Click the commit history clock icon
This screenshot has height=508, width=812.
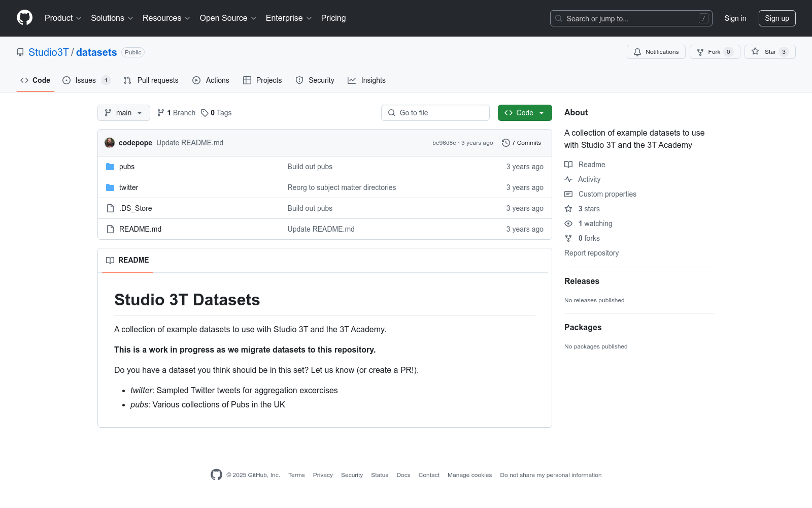[x=505, y=143]
